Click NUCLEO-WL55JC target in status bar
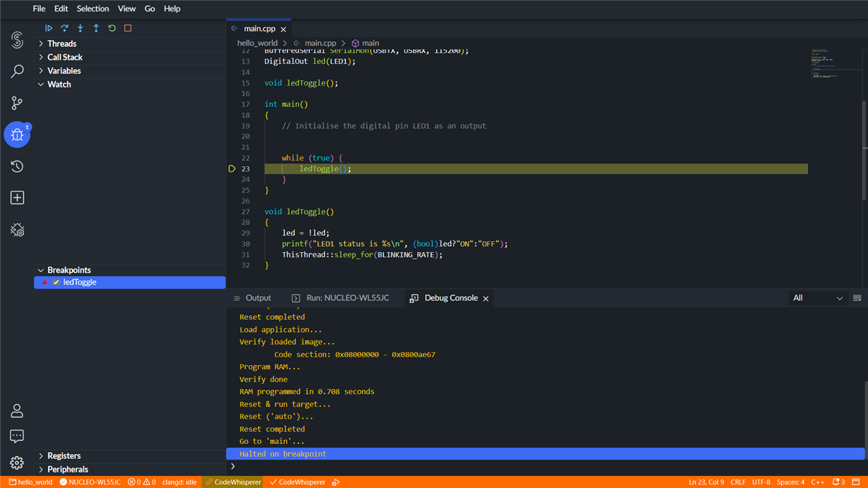 tap(90, 482)
